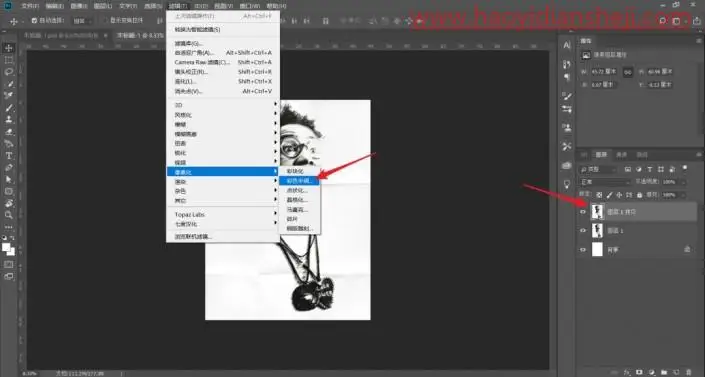Filter layers by adjustment layer icon
Image resolution: width=705 pixels, height=377 pixels.
click(638, 169)
